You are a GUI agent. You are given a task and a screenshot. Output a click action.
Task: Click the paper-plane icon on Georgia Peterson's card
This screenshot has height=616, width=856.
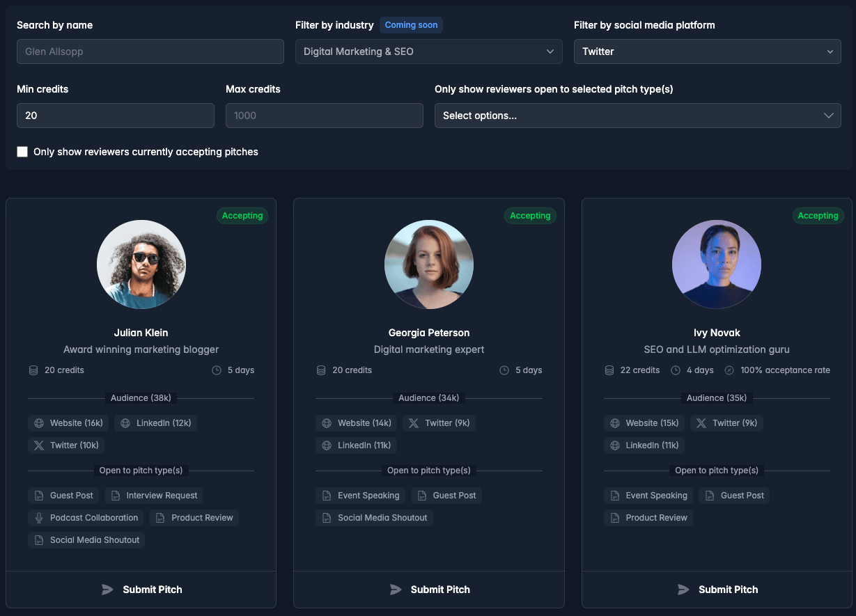396,590
